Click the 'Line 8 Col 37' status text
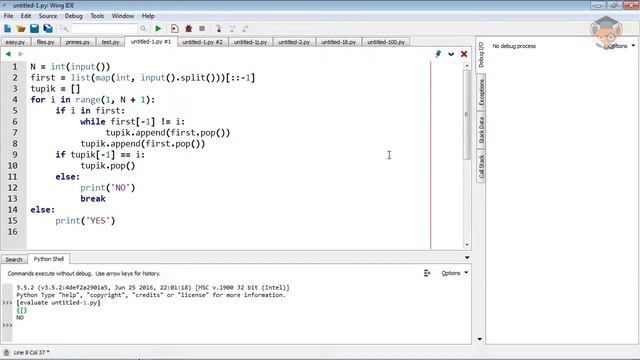 (x=31, y=352)
